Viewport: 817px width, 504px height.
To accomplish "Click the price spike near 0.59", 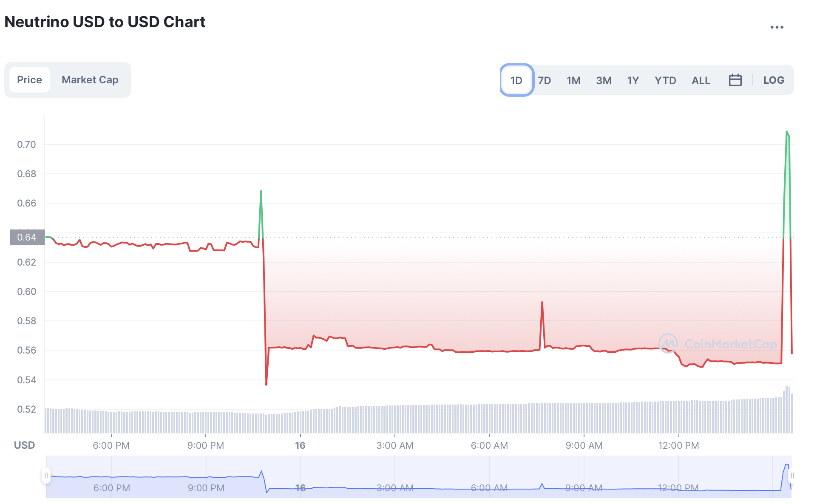I will 542,303.
